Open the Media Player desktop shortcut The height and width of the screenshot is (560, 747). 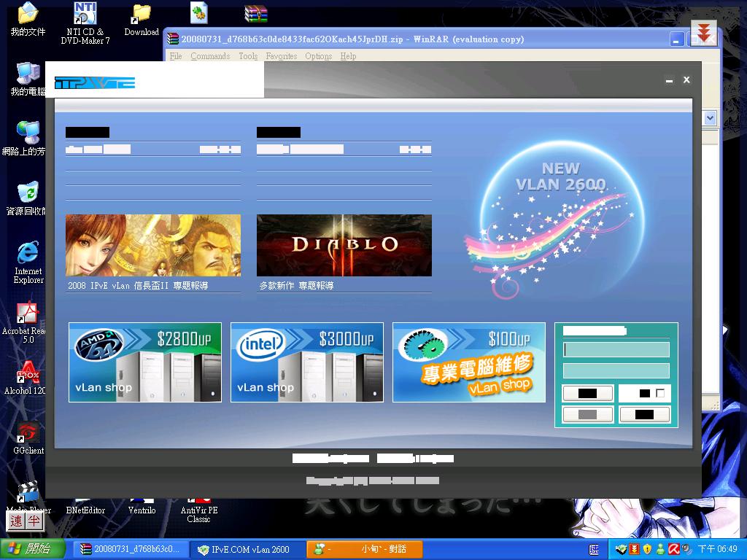coord(28,497)
